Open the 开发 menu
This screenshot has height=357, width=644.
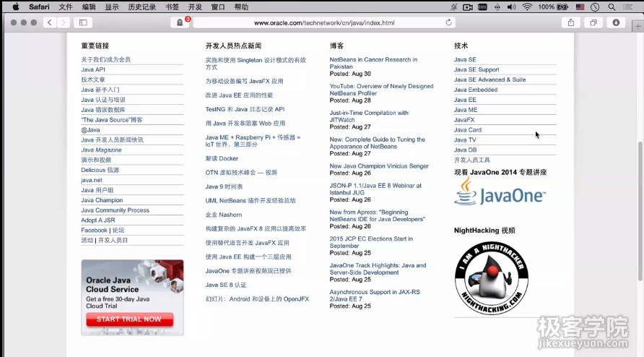tap(195, 7)
